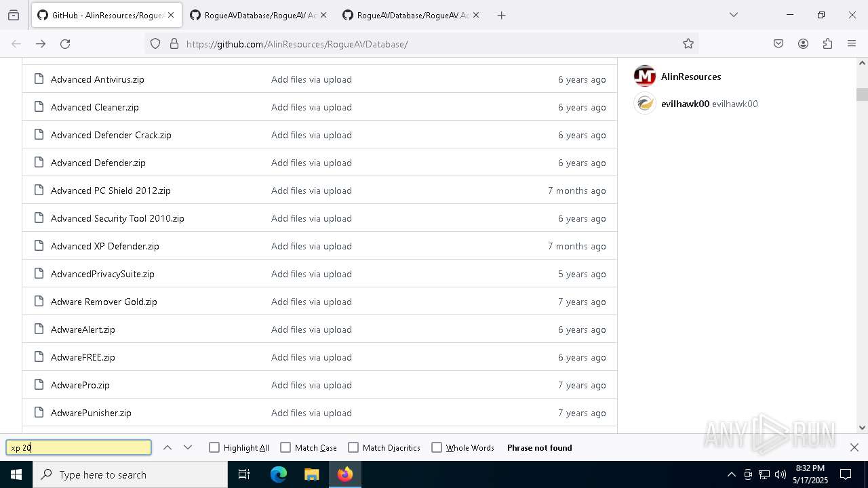The height and width of the screenshot is (488, 868).
Task: Click the Firefox taskbar icon
Action: coord(344,474)
